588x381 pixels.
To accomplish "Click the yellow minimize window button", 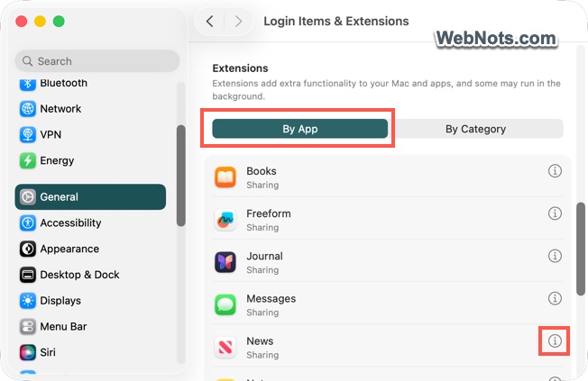I will 40,22.
